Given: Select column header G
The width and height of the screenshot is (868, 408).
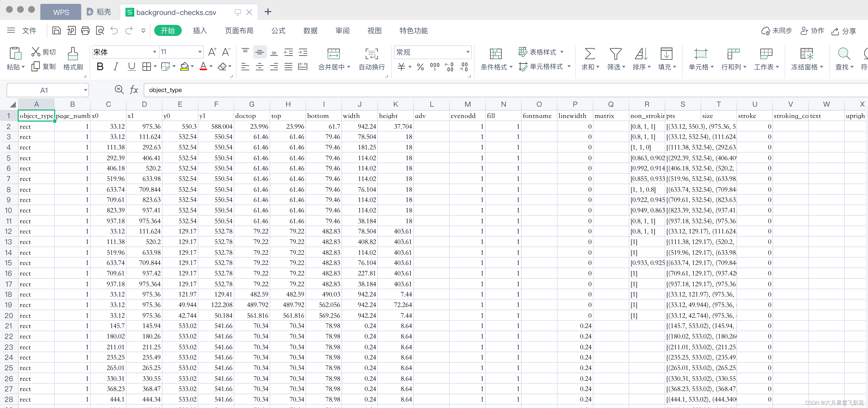Looking at the screenshot, I should click(252, 104).
